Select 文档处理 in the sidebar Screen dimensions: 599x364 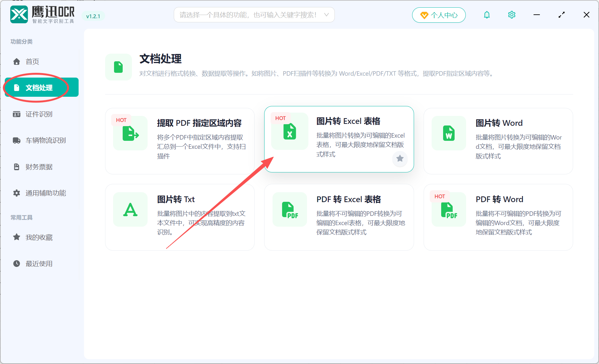pos(42,88)
